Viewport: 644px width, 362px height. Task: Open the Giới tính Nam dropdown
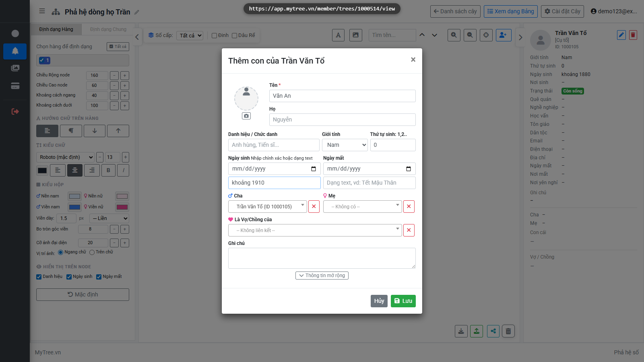(x=345, y=145)
